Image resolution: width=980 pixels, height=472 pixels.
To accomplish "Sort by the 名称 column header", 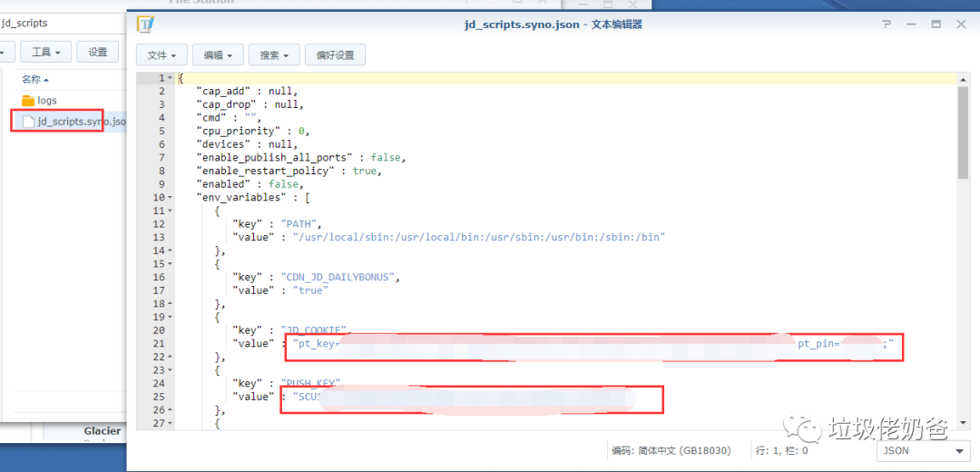I will pyautogui.click(x=34, y=79).
